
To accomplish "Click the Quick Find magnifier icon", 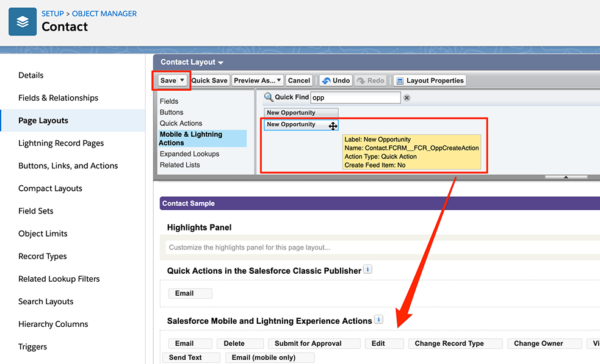I will (x=269, y=98).
